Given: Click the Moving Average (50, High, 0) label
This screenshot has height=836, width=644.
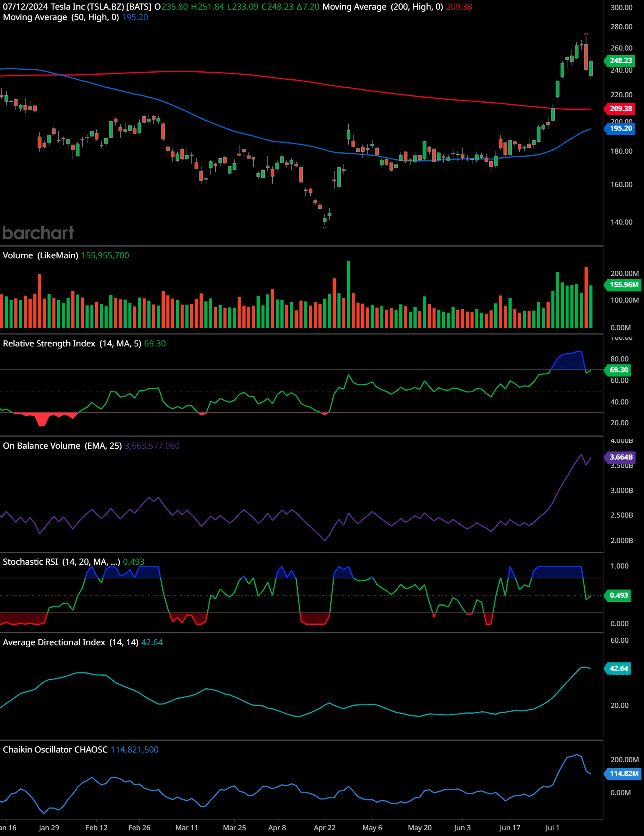Looking at the screenshot, I should coord(61,17).
